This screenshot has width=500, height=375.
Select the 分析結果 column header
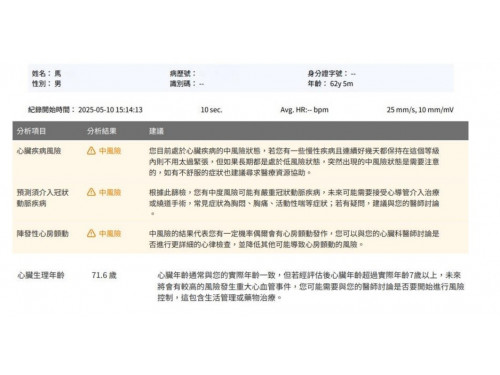(102, 131)
